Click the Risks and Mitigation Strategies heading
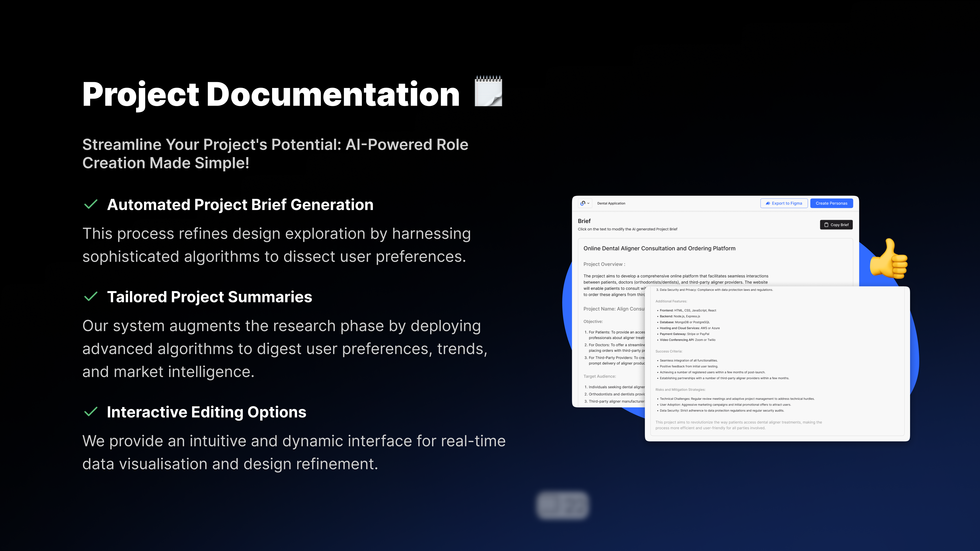The image size is (980, 551). click(680, 389)
